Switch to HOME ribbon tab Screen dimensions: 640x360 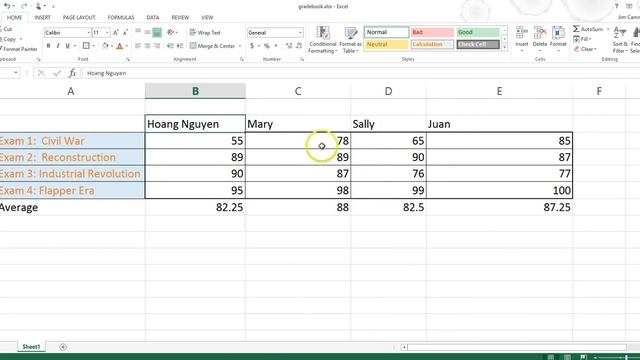(14, 17)
